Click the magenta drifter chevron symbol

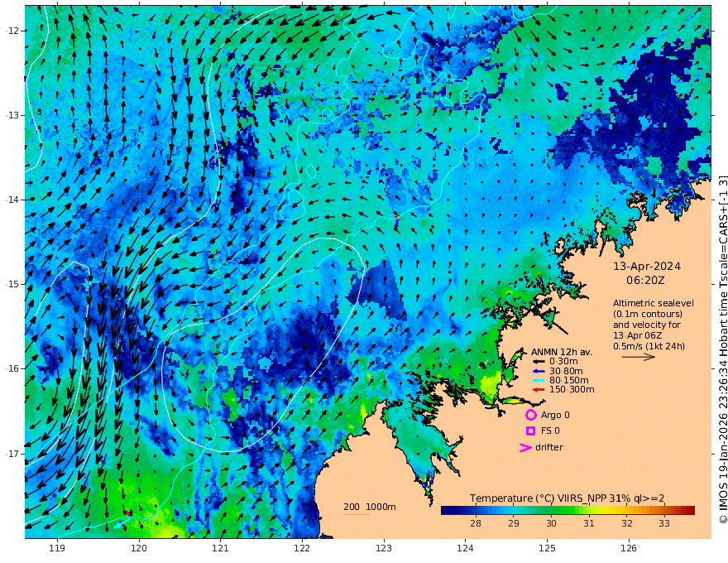pos(525,447)
